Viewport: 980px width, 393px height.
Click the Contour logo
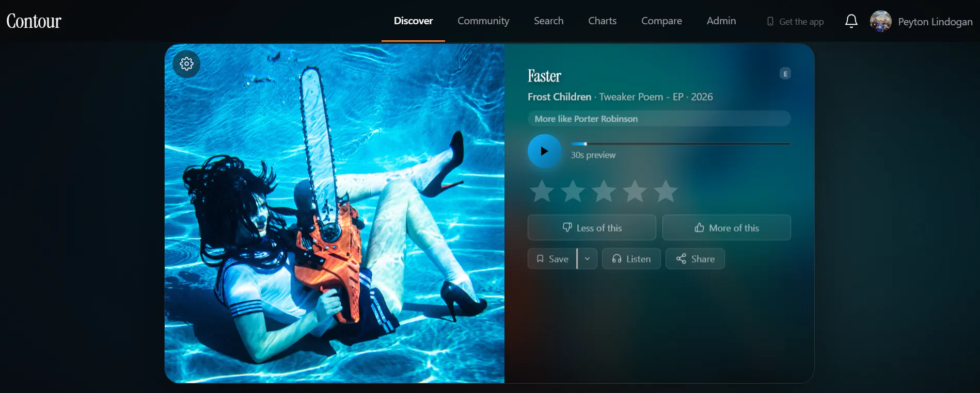click(x=34, y=21)
